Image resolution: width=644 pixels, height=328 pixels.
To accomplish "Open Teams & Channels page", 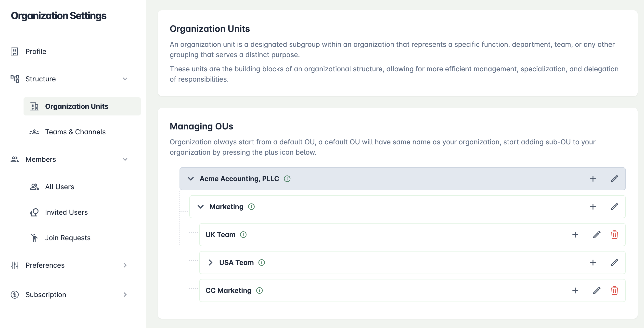I will pyautogui.click(x=75, y=132).
